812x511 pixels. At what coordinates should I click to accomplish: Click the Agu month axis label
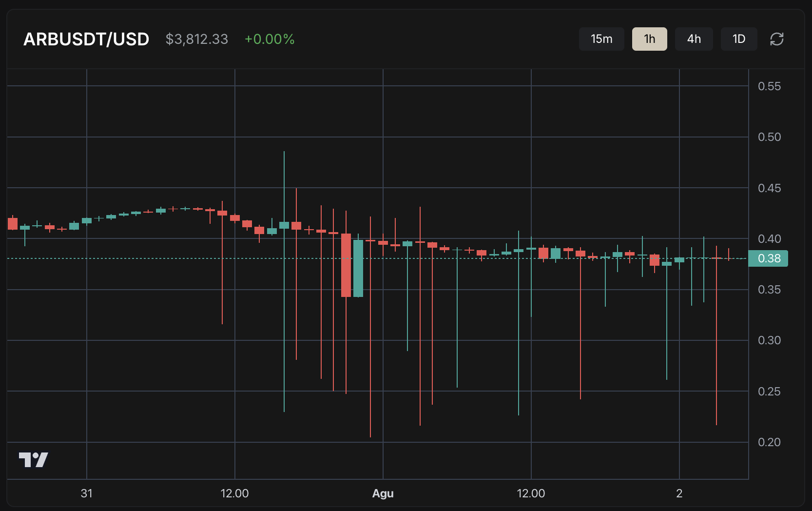[x=383, y=493]
